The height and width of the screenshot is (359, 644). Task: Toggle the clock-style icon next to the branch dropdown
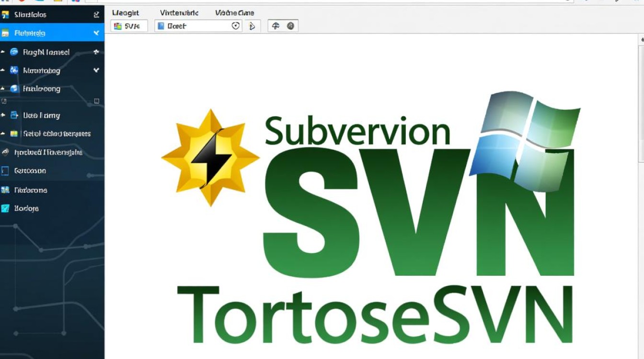pyautogui.click(x=235, y=26)
